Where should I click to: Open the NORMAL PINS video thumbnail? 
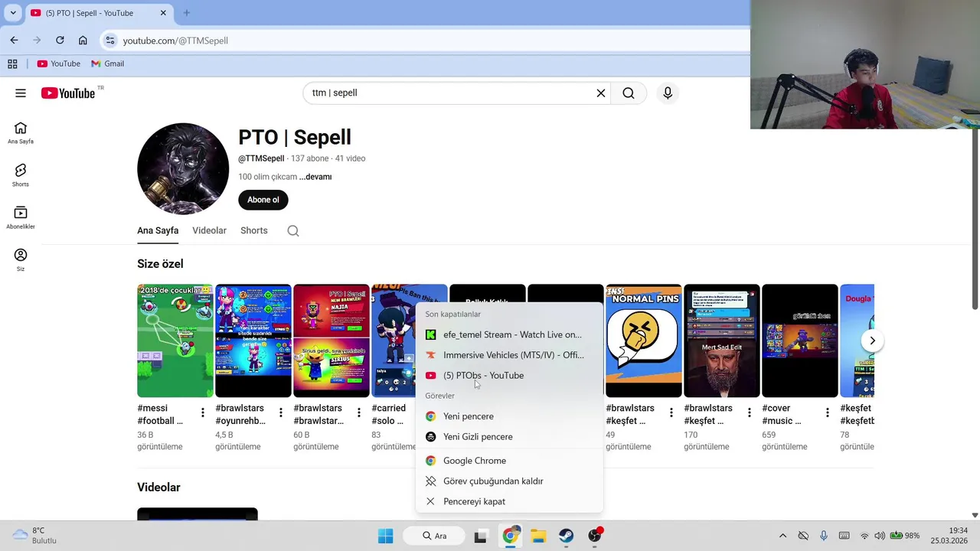pyautogui.click(x=644, y=341)
